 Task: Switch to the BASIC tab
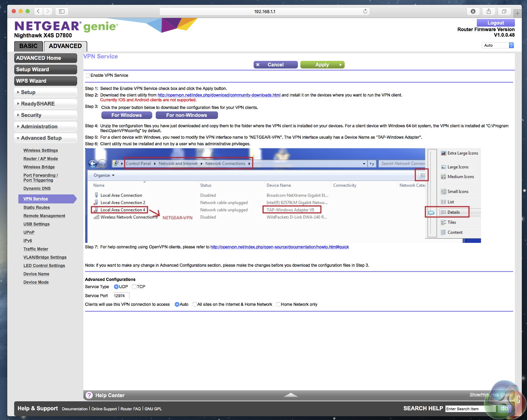tap(28, 46)
